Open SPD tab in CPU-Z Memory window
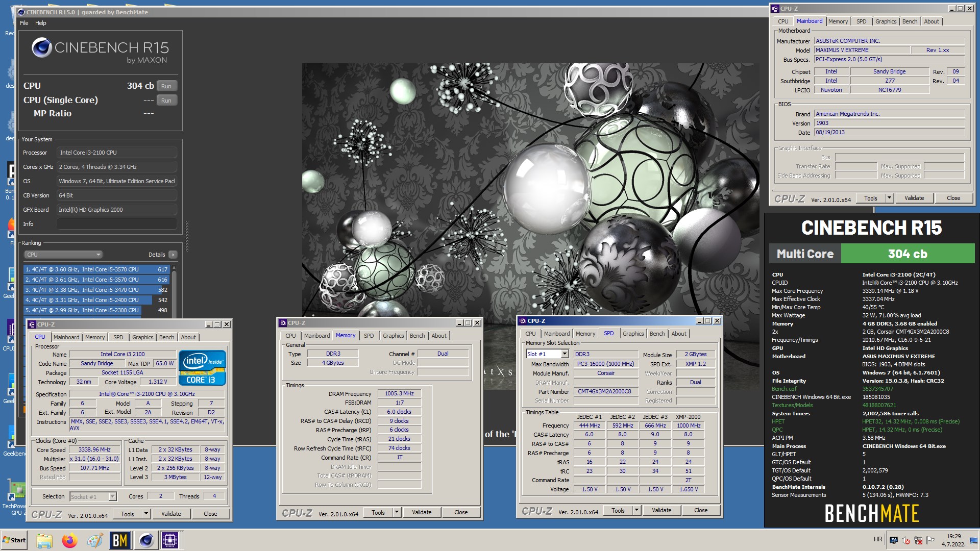This screenshot has height=551, width=980. click(369, 336)
